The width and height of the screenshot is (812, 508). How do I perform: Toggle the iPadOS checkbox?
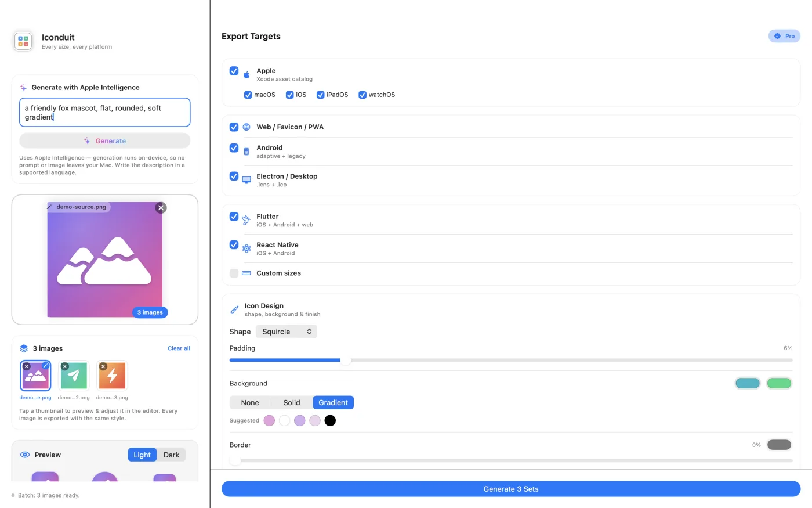coord(320,95)
